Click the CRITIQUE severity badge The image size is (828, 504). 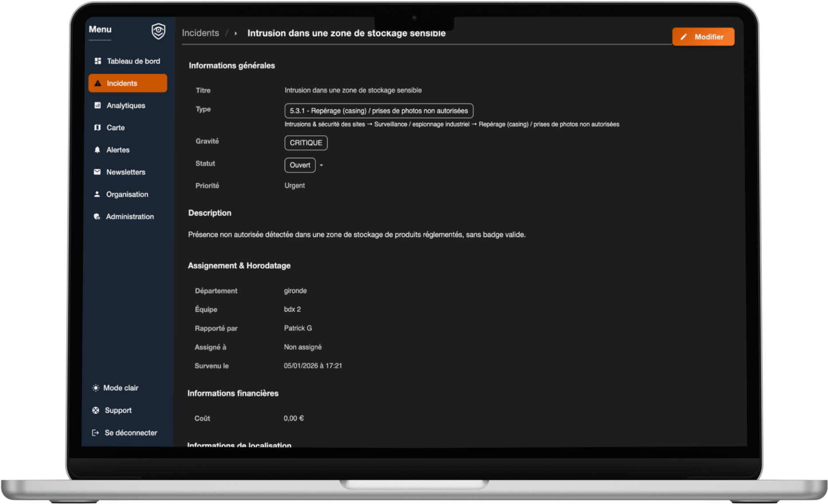(306, 143)
